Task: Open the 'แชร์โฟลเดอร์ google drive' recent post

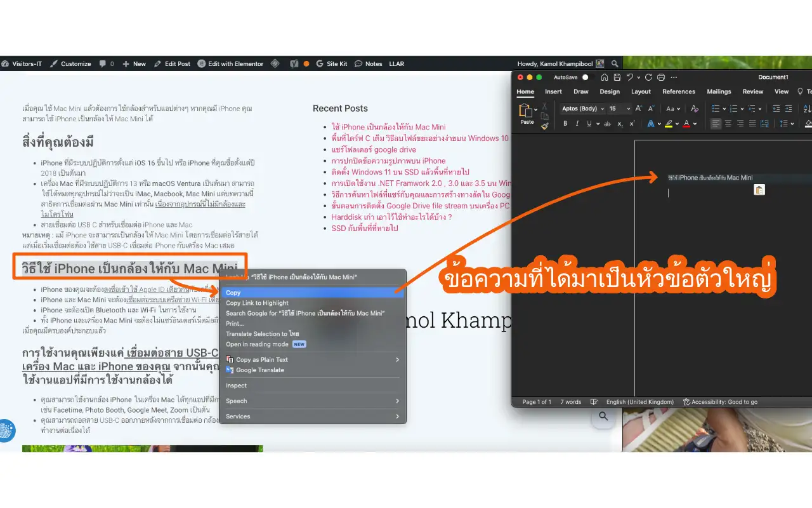Action: pyautogui.click(x=374, y=150)
